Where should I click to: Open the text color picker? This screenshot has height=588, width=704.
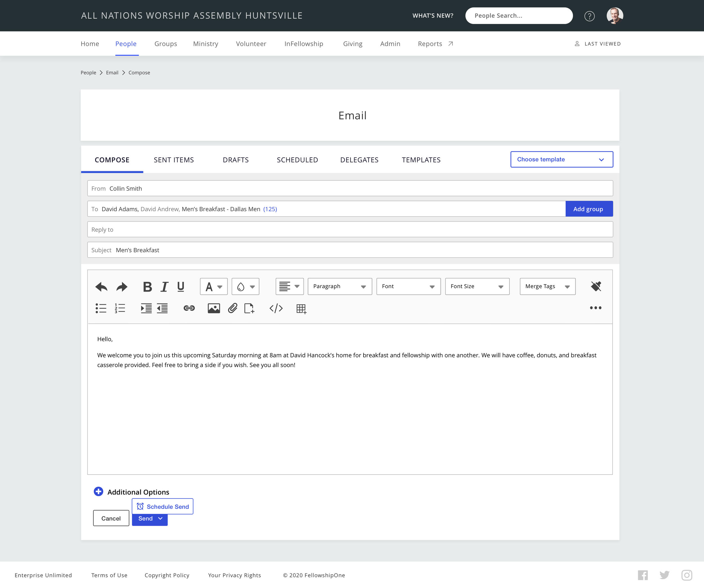tap(213, 287)
